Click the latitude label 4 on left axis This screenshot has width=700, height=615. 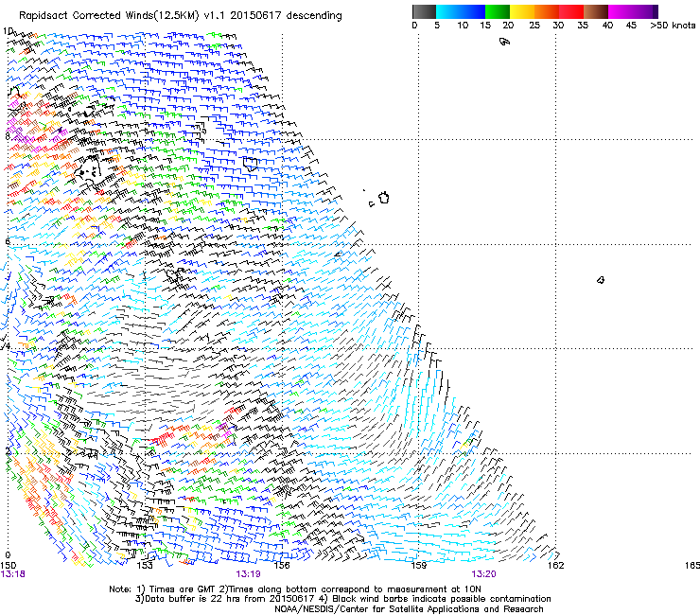pyautogui.click(x=7, y=346)
